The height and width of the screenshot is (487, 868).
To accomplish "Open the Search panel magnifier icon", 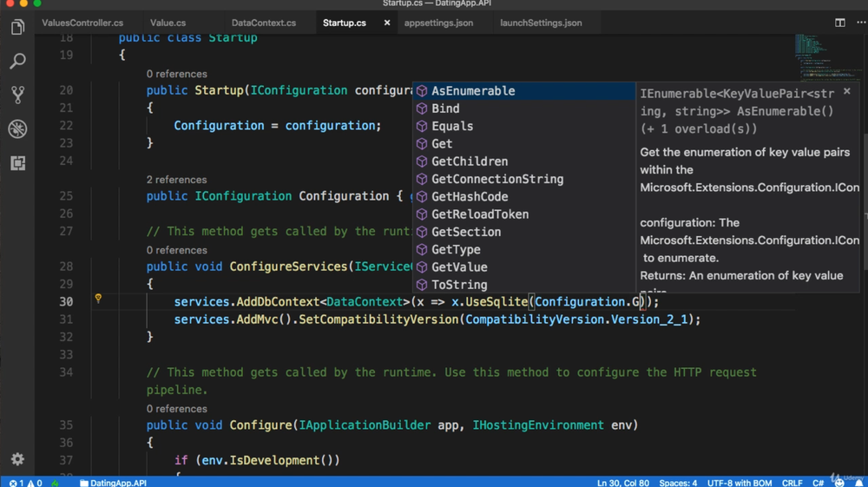I will pos(17,62).
